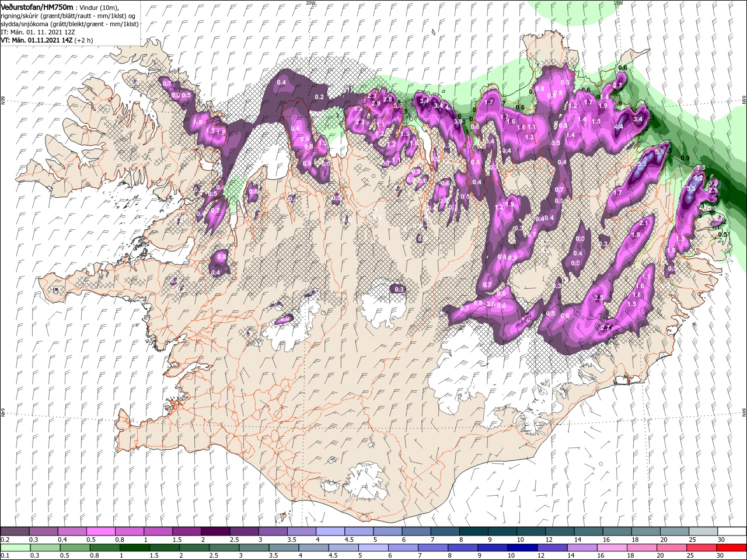
Task: Click the 15W longitude label
Action: click(x=618, y=3)
